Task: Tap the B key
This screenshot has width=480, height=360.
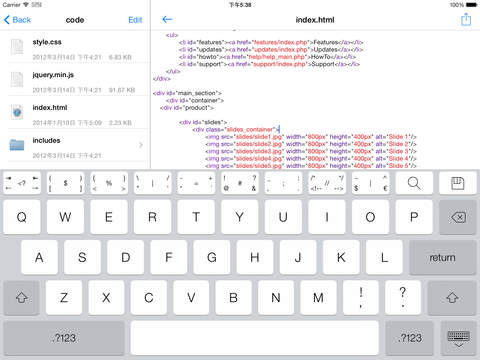Action: point(233,298)
